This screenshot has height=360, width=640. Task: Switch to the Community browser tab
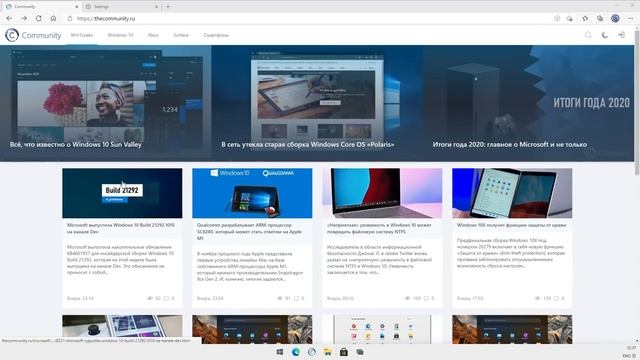coord(41,7)
